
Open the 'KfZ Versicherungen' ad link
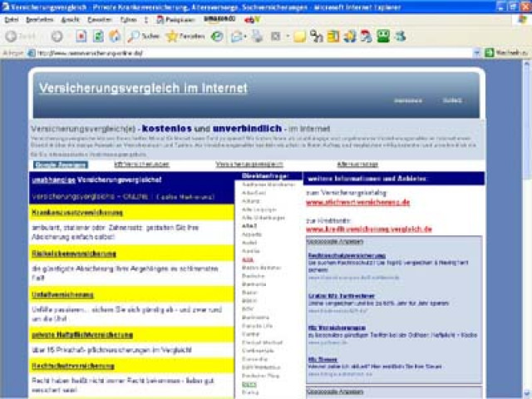pos(142,165)
